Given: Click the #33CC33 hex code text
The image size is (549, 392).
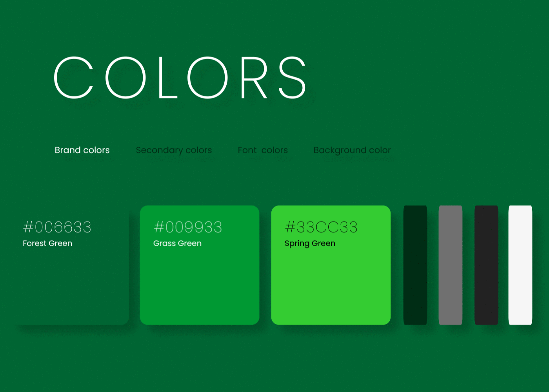Looking at the screenshot, I should pyautogui.click(x=321, y=227).
